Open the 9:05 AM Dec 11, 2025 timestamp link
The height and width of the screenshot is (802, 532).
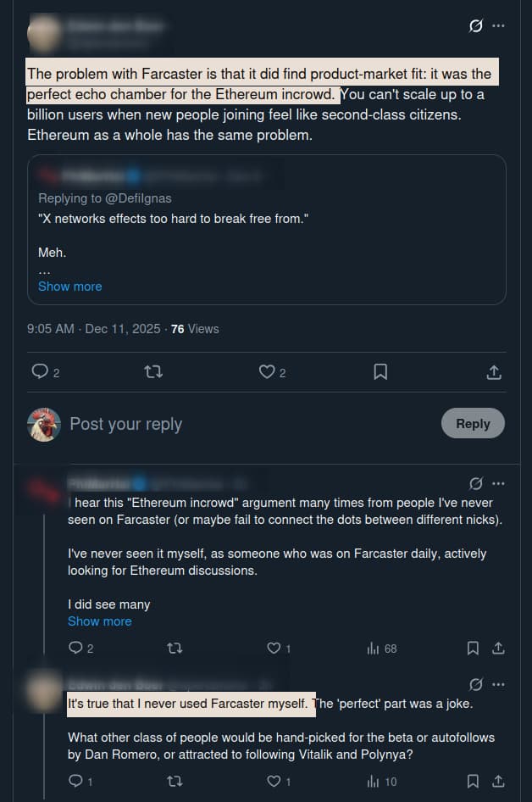93,329
